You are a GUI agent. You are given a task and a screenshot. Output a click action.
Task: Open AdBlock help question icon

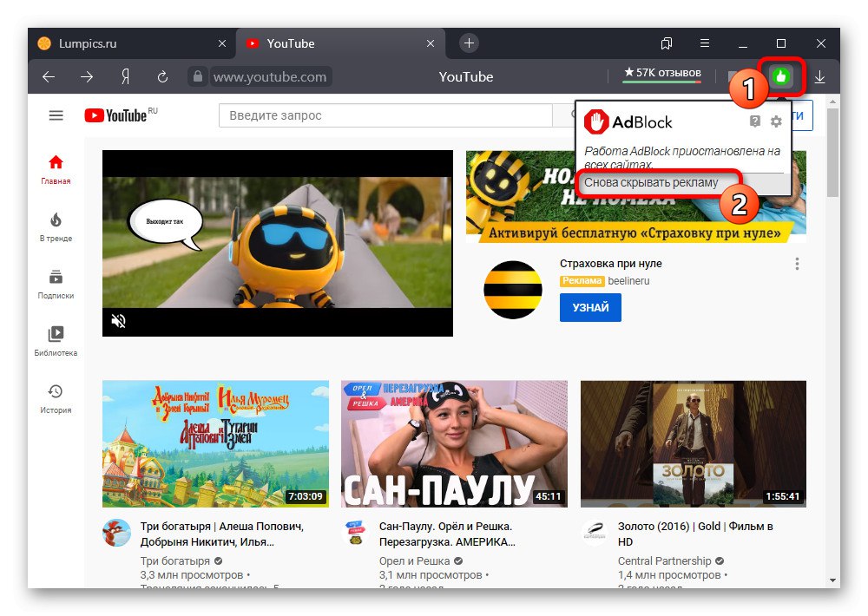click(x=755, y=121)
